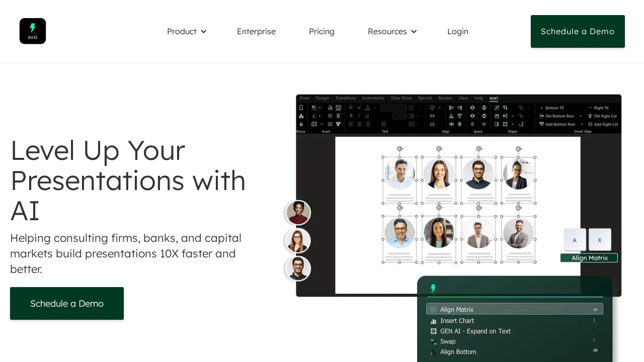The width and height of the screenshot is (644, 362).
Task: Click the auxi logo icon
Action: pyautogui.click(x=33, y=31)
